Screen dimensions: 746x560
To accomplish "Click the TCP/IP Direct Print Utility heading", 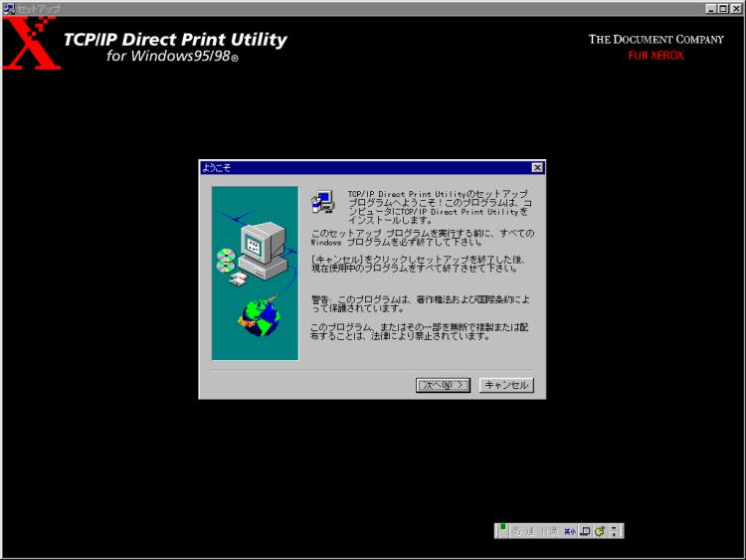I will [175, 40].
